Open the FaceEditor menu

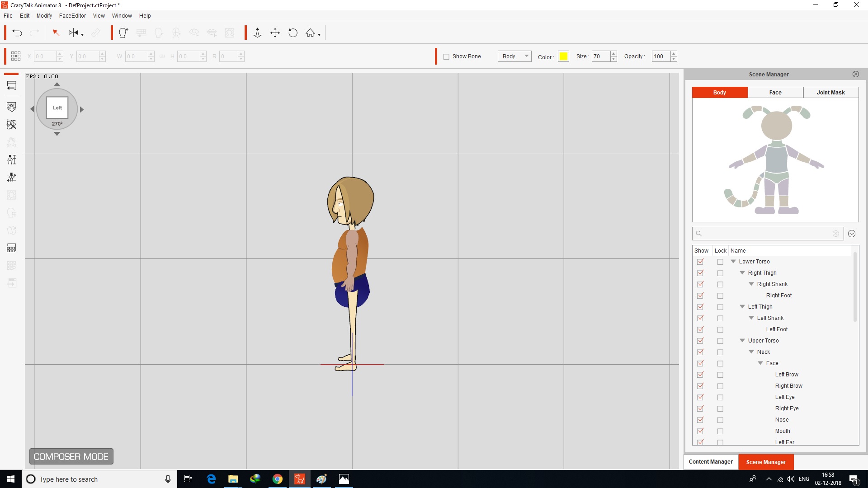coord(72,15)
